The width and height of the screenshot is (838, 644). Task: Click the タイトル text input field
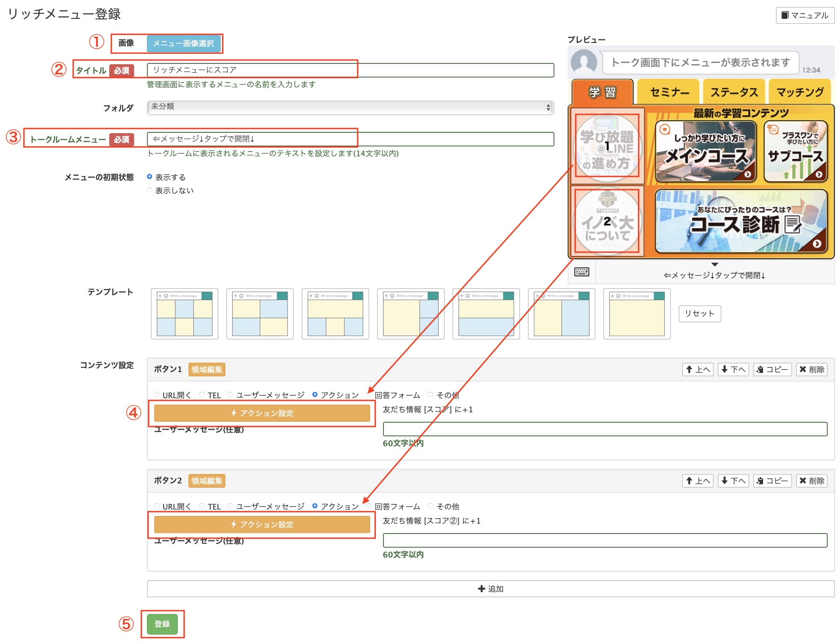[x=350, y=70]
